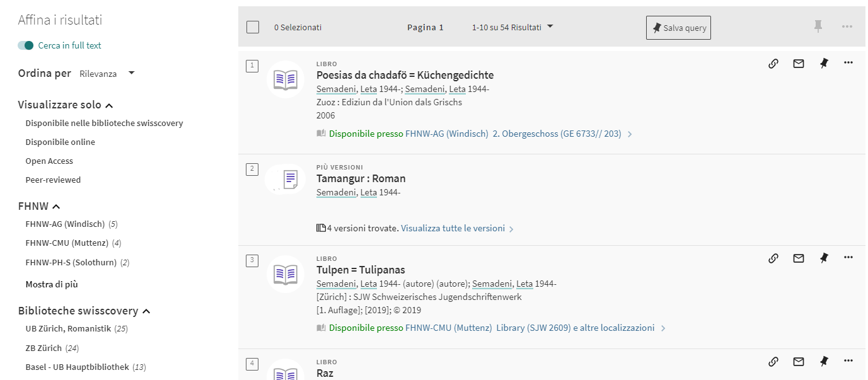
Task: Pin the Raz record to favorites
Action: [x=823, y=361]
